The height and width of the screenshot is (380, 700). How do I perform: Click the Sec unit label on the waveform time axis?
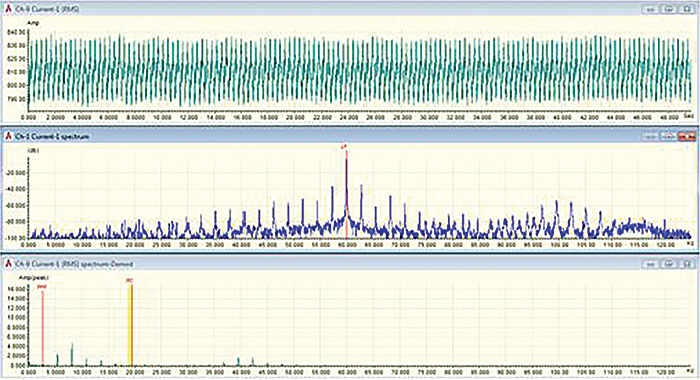pyautogui.click(x=689, y=116)
